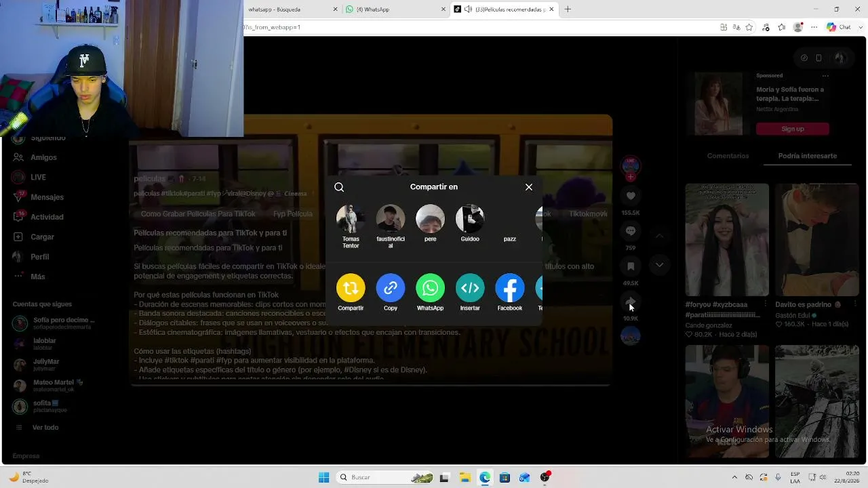Open followed account laloblar

click(44, 344)
